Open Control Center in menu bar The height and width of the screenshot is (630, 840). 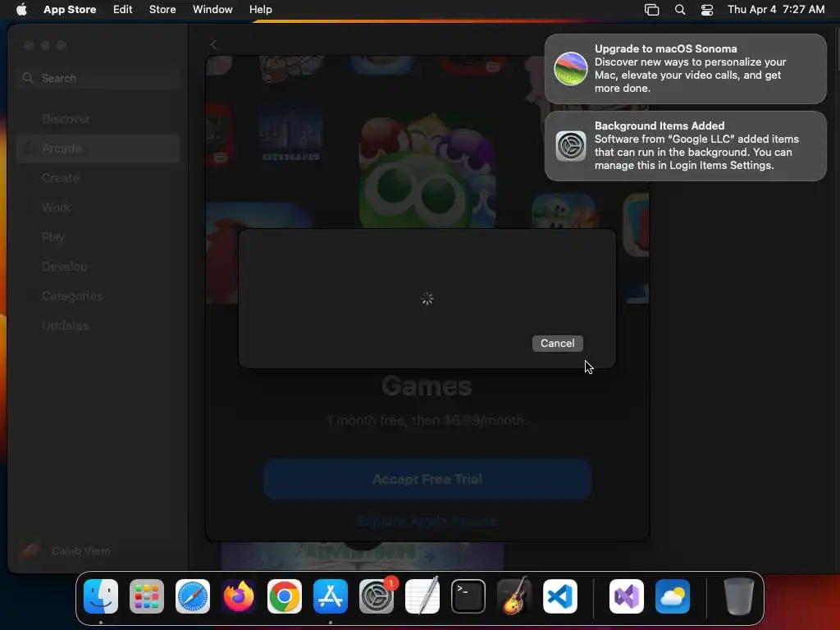pos(706,10)
